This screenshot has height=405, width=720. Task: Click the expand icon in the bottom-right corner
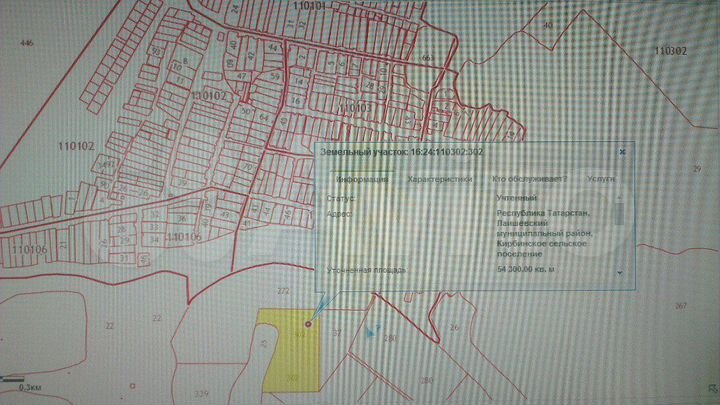[714, 389]
